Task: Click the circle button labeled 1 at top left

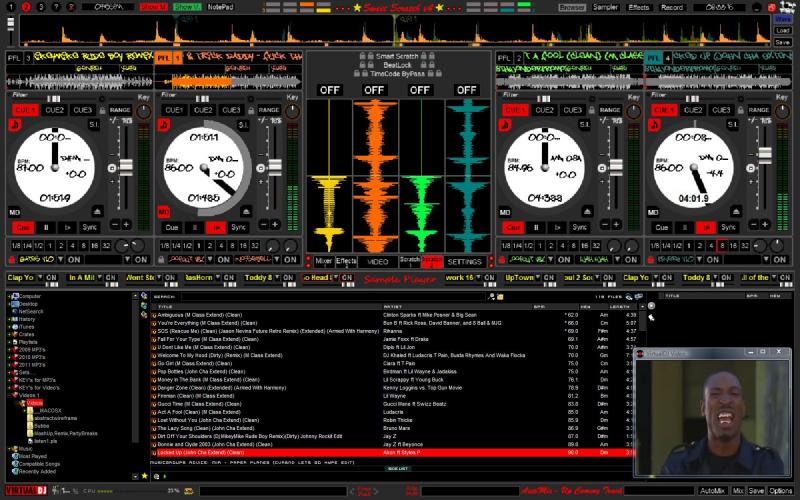Action: click(x=11, y=7)
